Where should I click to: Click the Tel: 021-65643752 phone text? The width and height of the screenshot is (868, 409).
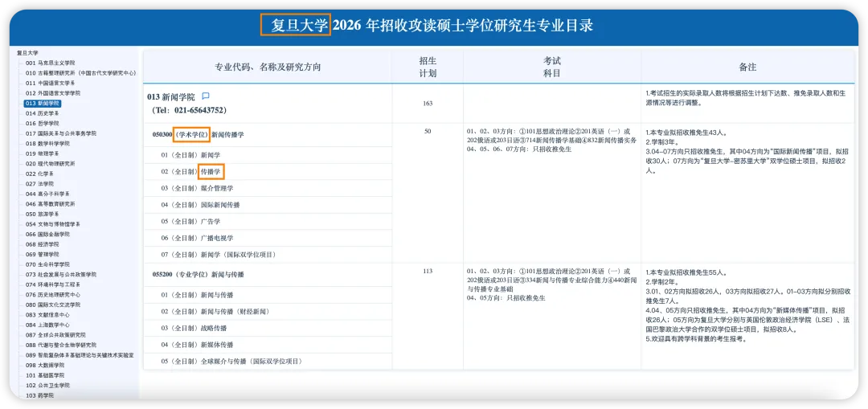(189, 110)
